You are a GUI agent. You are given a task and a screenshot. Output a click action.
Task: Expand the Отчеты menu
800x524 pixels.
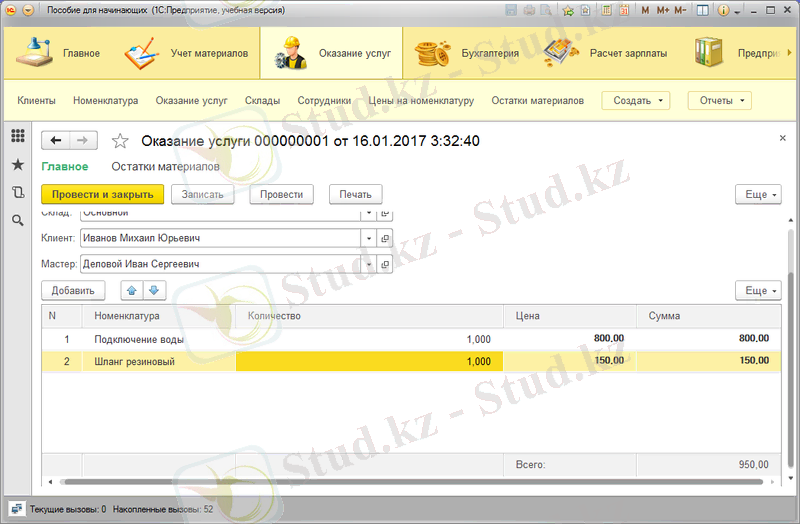[719, 101]
